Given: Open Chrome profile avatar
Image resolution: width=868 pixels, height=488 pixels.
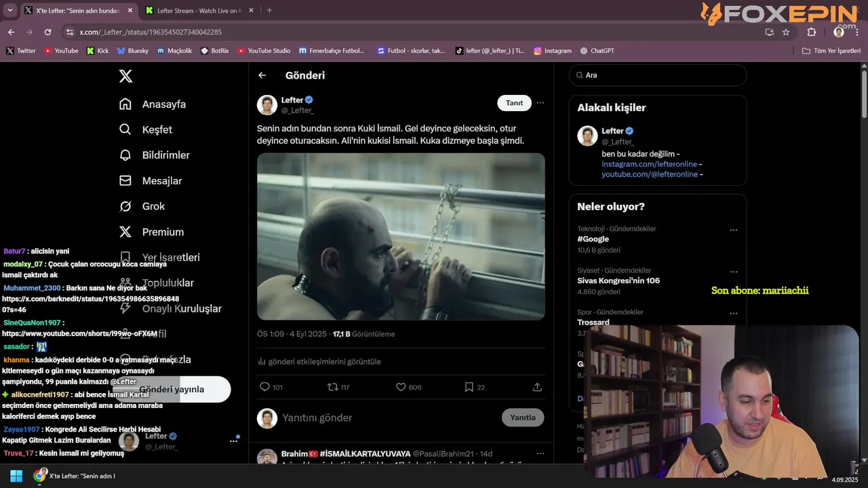Looking at the screenshot, I should [x=839, y=32].
